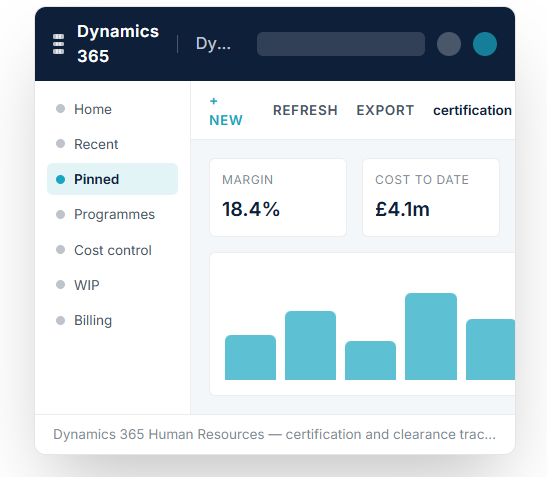The image size is (547, 477).
Task: Click the 'certification' text in command bar
Action: [x=472, y=111]
